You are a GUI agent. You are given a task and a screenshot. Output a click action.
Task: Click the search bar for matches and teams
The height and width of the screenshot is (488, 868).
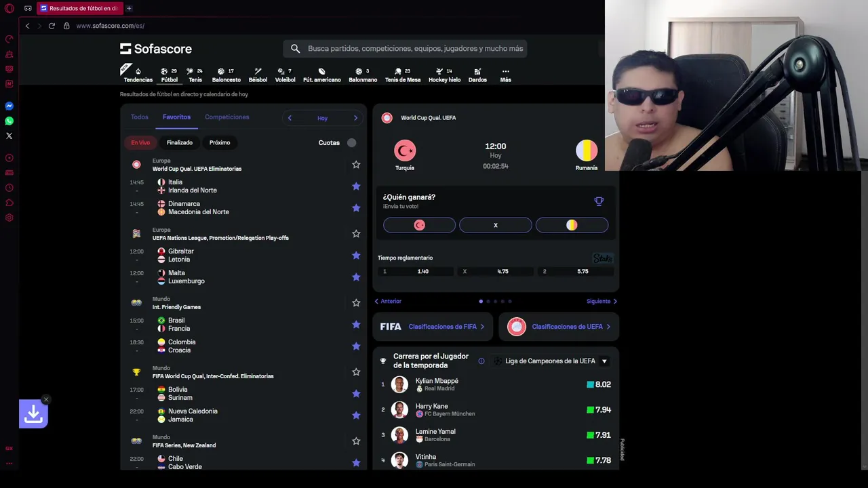[x=405, y=48]
